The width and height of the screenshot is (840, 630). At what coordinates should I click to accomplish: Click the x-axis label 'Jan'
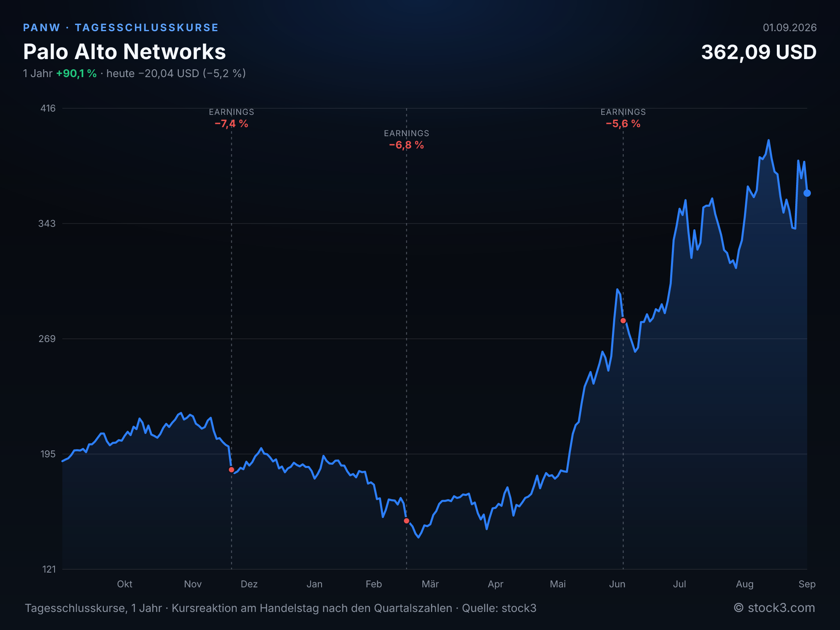[x=315, y=584]
